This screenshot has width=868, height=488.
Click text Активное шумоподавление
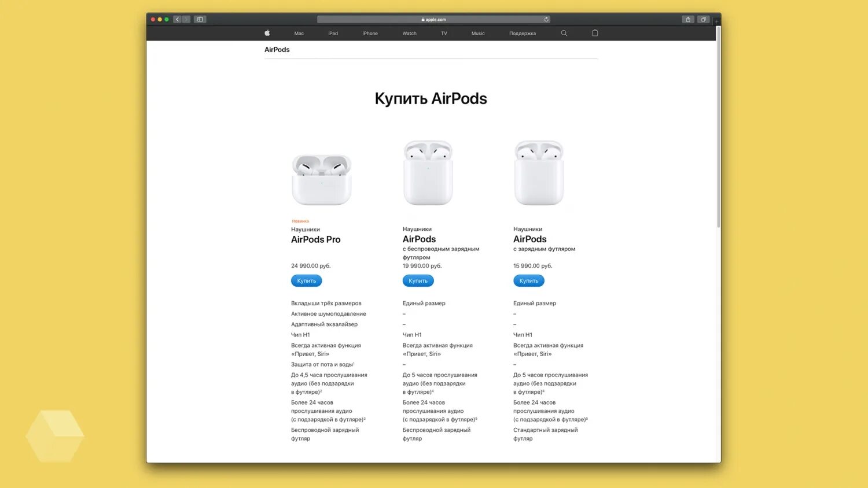[x=329, y=314]
